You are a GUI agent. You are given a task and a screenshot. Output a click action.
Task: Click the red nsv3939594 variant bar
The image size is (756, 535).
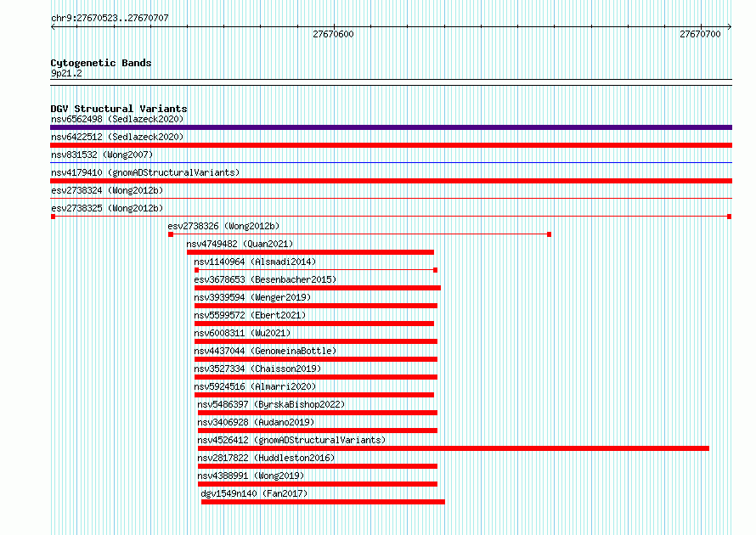pyautogui.click(x=316, y=306)
